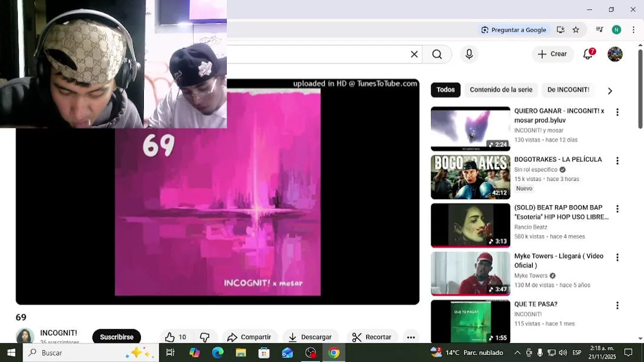Open the INCOGNIT! channel avatar

point(25,336)
